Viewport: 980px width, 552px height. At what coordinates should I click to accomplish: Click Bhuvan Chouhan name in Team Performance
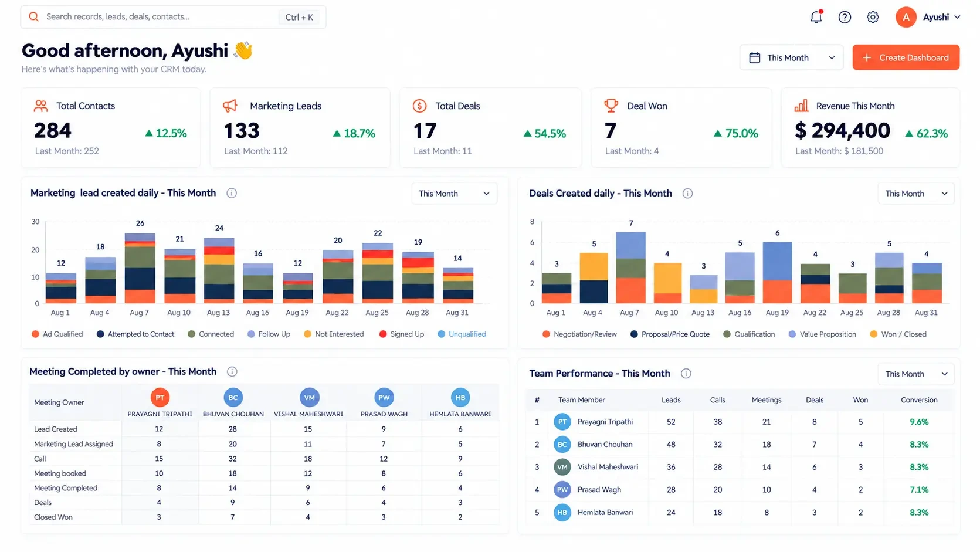[x=605, y=445]
